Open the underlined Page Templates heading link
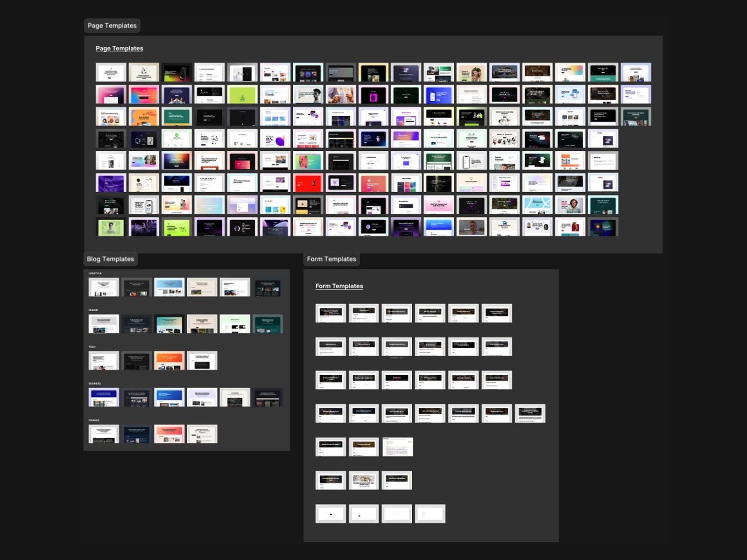The width and height of the screenshot is (747, 560). (x=119, y=48)
